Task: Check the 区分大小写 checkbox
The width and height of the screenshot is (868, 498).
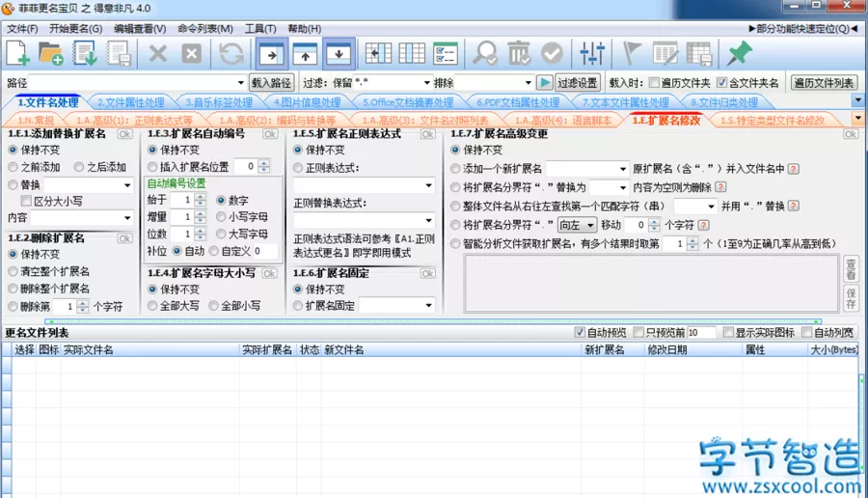Action: (26, 201)
